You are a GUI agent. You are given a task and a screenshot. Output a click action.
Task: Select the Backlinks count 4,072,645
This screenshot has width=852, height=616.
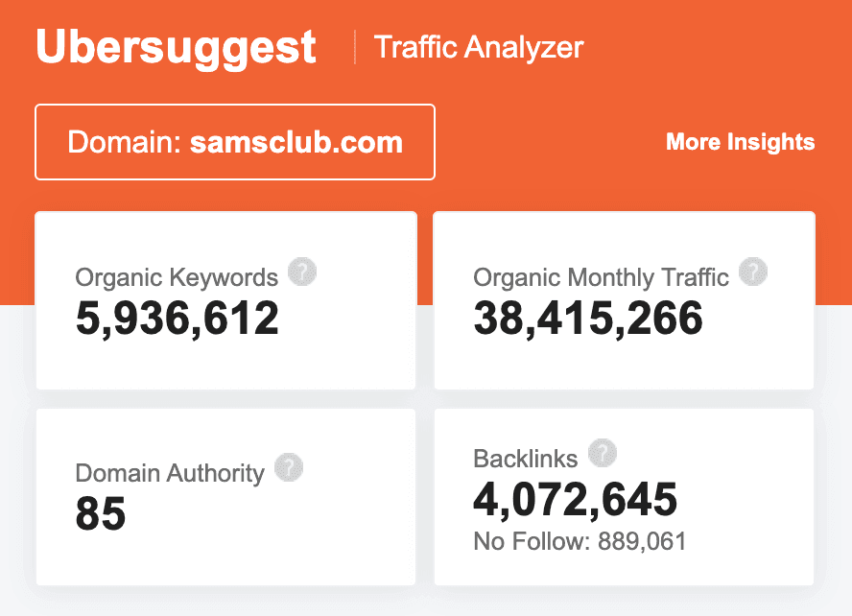[x=575, y=498]
